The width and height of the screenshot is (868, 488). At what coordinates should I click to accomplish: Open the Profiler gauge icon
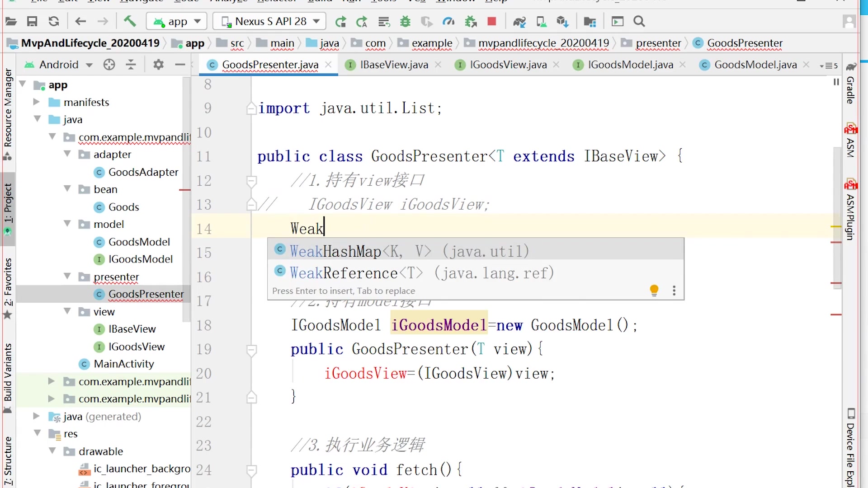click(x=448, y=21)
